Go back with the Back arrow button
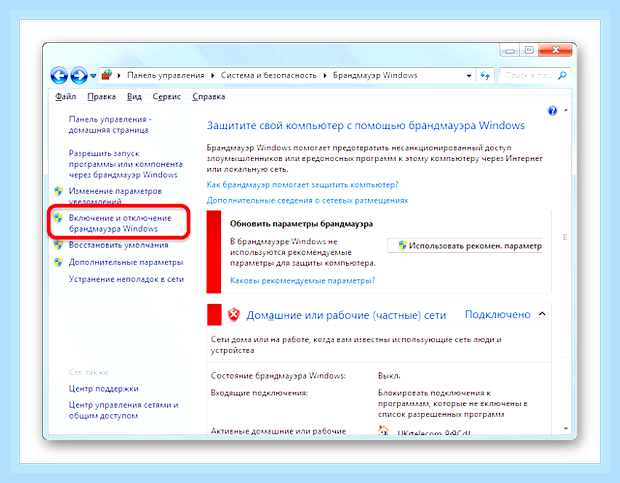 coord(59,75)
